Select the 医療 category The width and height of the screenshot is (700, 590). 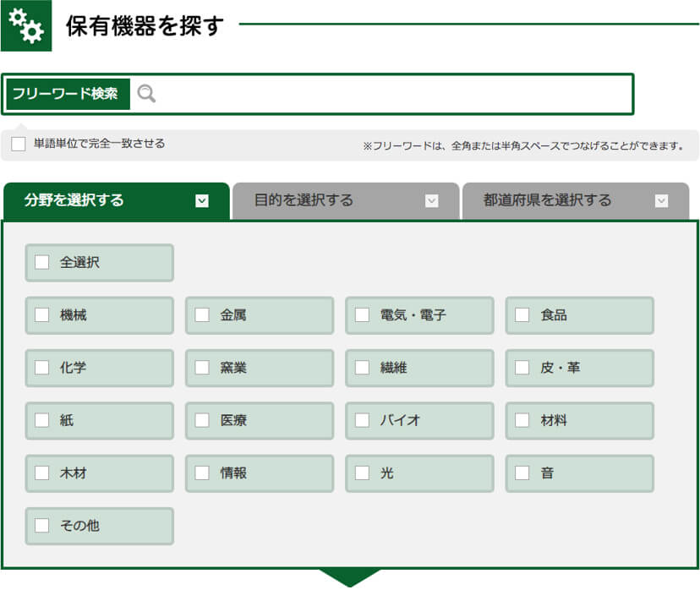point(201,420)
